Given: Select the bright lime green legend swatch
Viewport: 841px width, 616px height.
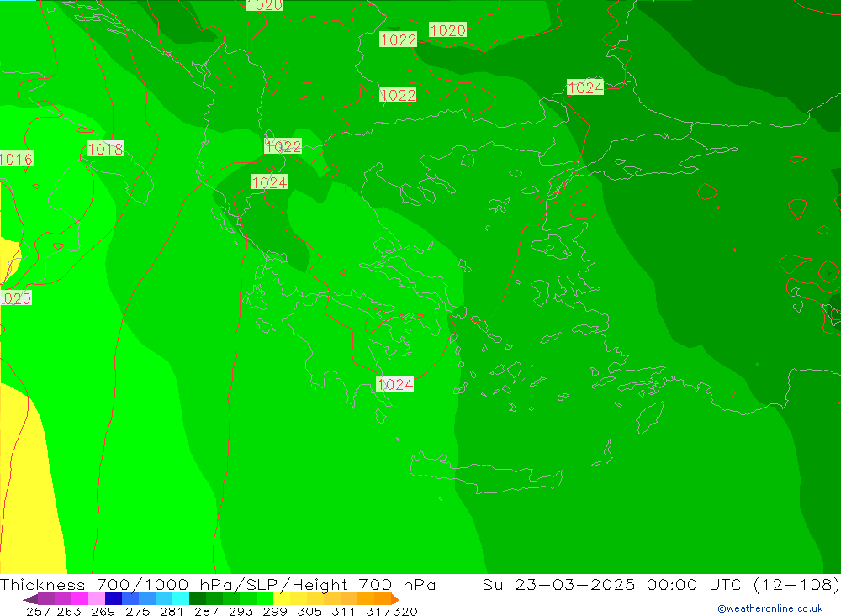Looking at the screenshot, I should point(265,599).
